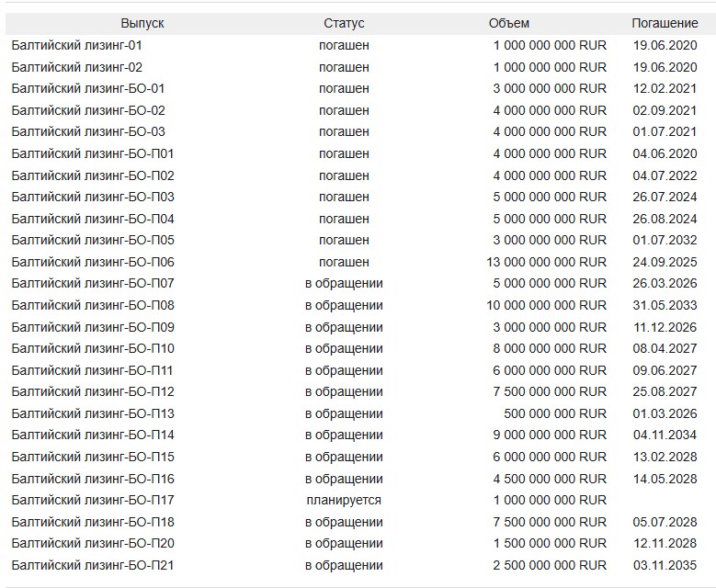Open bond Балтийский лизинг-БО-02
716x588 pixels.
[x=88, y=110]
